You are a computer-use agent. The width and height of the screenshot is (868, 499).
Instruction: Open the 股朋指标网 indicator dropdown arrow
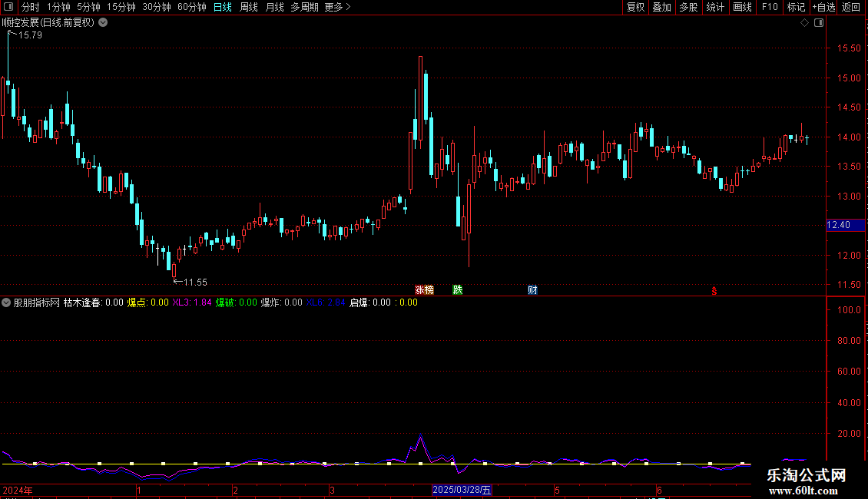tap(6, 302)
